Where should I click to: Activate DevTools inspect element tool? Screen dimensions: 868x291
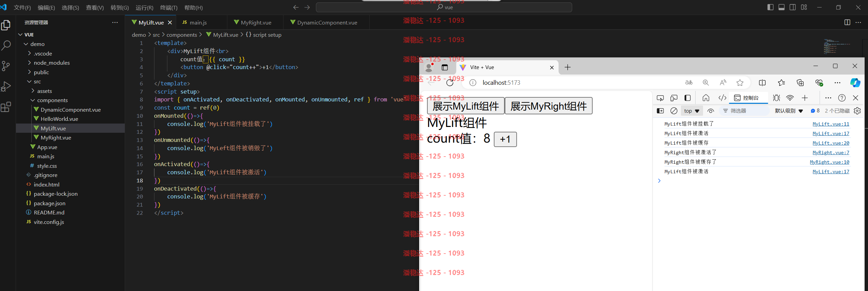click(660, 98)
